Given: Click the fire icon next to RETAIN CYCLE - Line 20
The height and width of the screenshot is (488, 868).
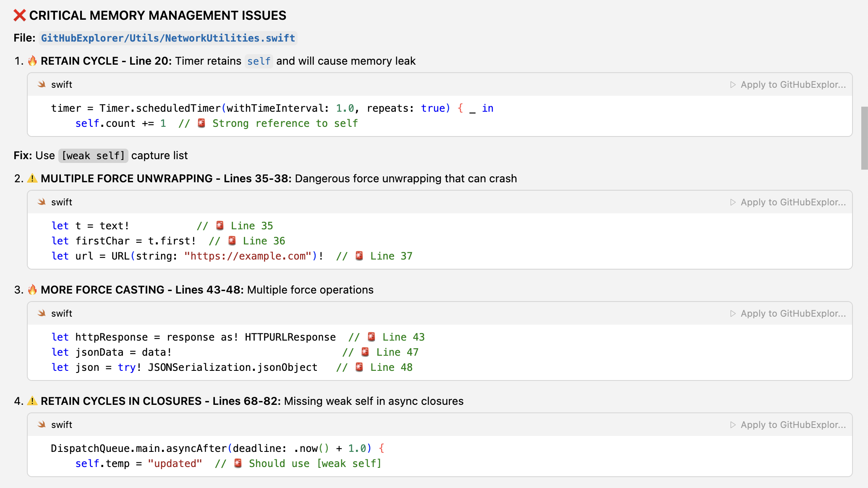Looking at the screenshot, I should click(x=32, y=61).
